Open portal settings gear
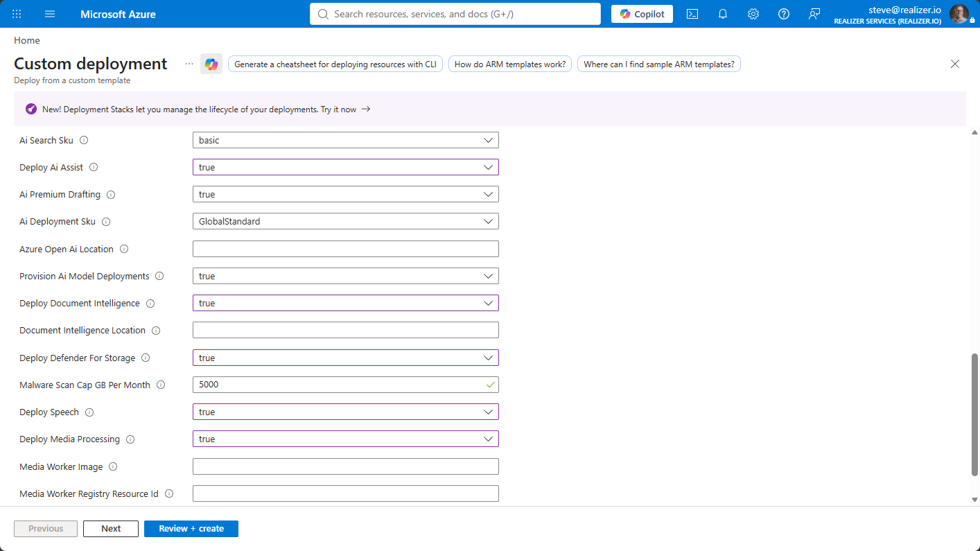 coord(753,14)
